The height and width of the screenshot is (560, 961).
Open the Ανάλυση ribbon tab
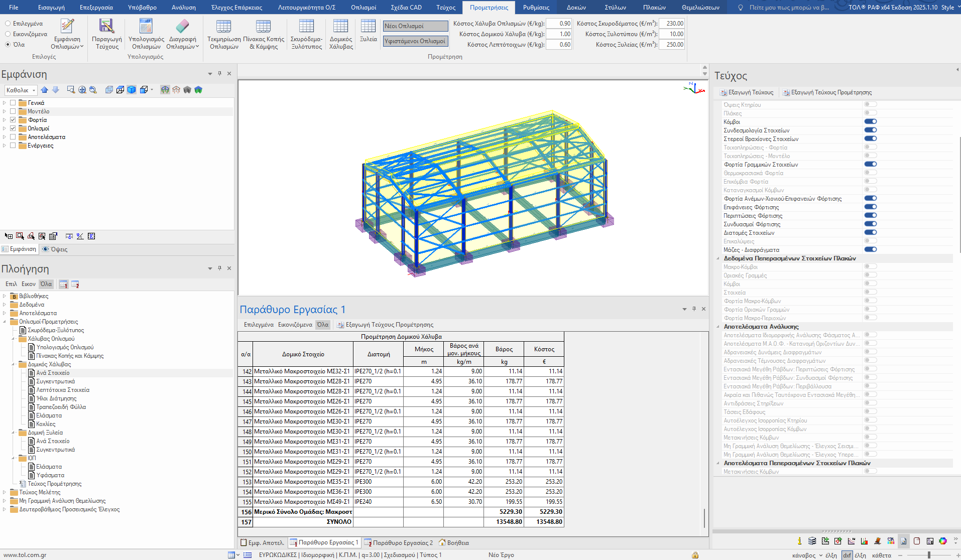(183, 8)
